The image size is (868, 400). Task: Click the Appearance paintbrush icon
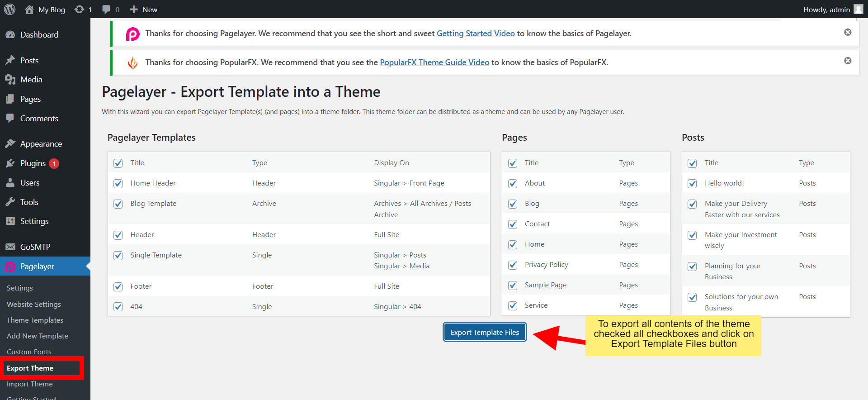10,143
